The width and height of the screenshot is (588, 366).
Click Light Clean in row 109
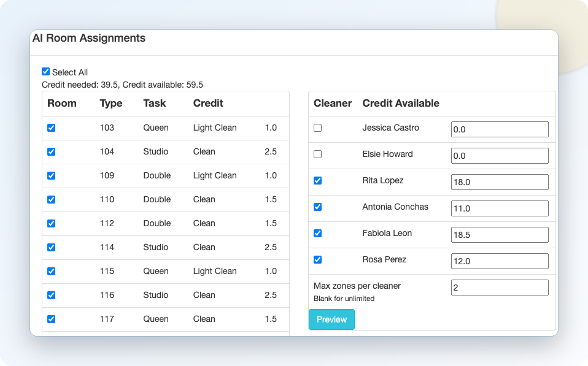(215, 176)
